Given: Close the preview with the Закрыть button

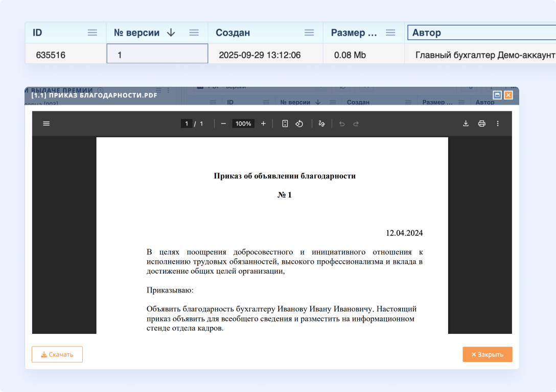Looking at the screenshot, I should tap(487, 354).
